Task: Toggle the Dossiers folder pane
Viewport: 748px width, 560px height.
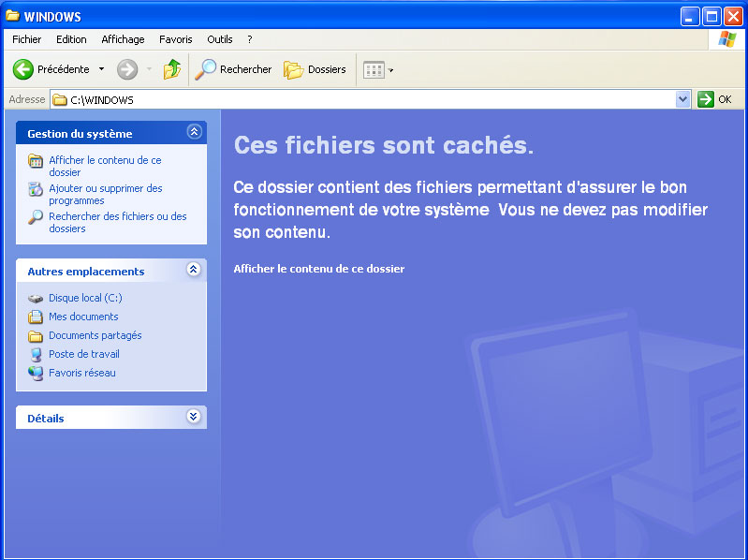Action: (315, 69)
